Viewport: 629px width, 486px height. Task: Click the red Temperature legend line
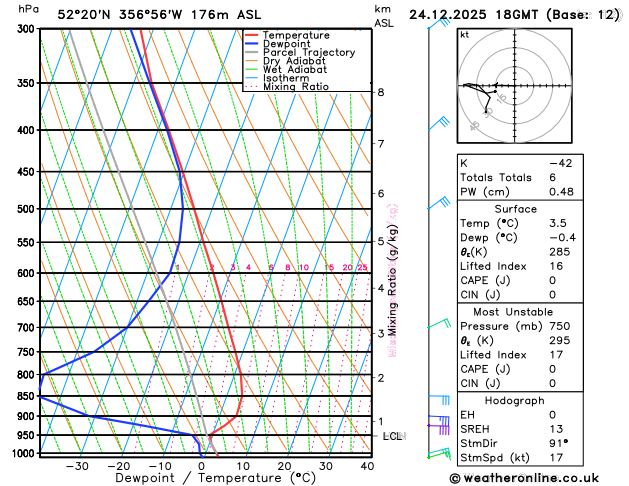tap(252, 35)
